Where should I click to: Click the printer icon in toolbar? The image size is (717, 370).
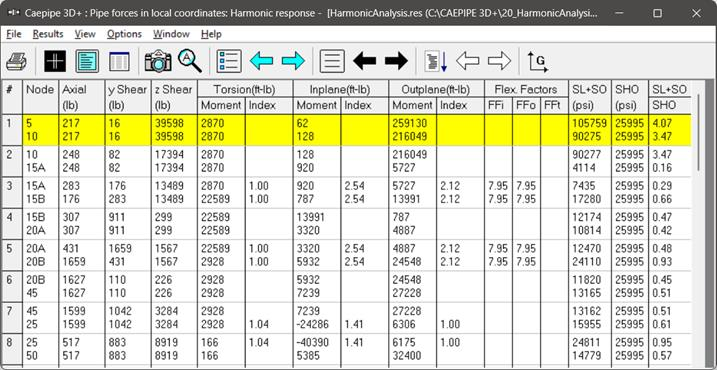16,61
